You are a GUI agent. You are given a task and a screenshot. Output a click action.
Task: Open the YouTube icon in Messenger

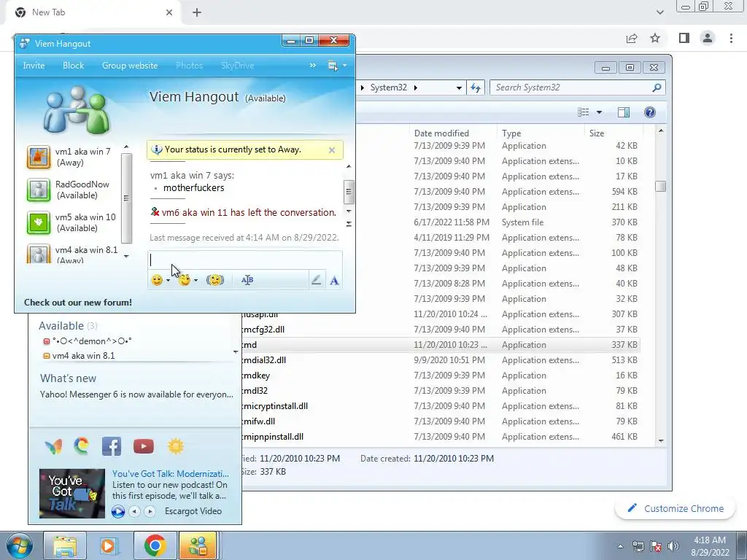pyautogui.click(x=144, y=446)
